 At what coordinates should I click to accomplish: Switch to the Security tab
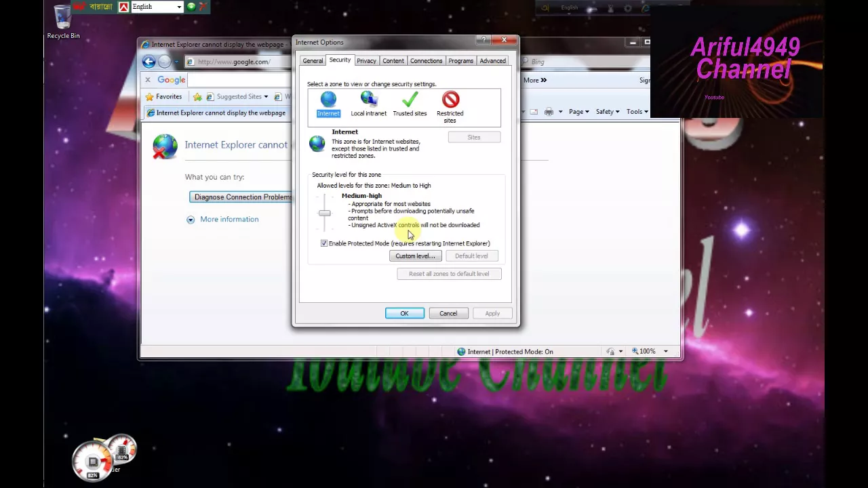[340, 60]
